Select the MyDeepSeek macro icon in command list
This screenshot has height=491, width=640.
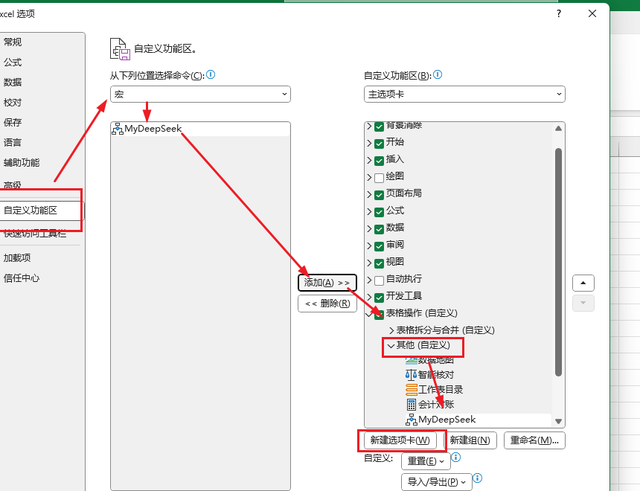pyautogui.click(x=118, y=129)
